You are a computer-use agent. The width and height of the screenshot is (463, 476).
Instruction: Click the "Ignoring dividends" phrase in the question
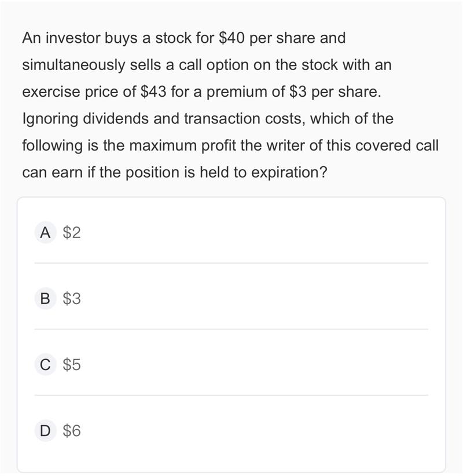pyautogui.click(x=86, y=119)
